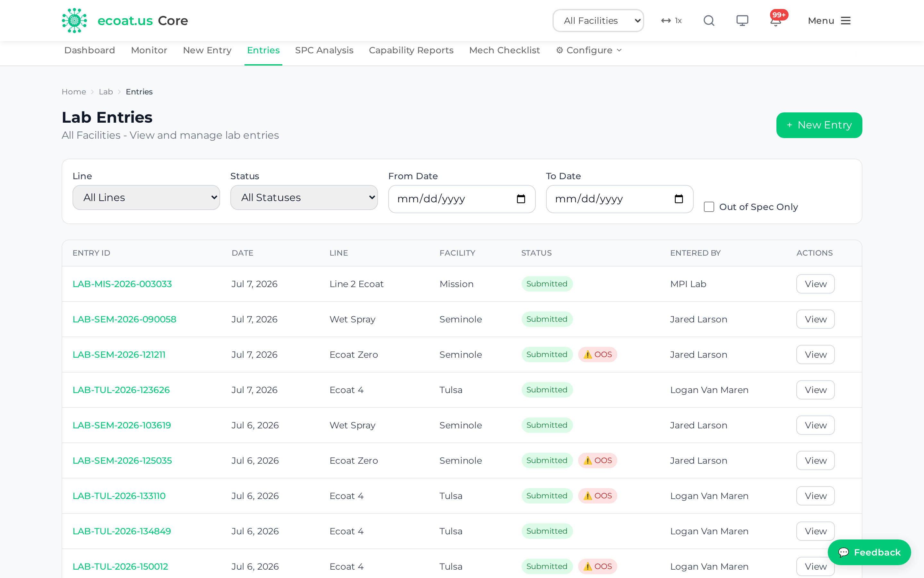
Task: Click the ENTRY ID column header
Action: coord(91,253)
